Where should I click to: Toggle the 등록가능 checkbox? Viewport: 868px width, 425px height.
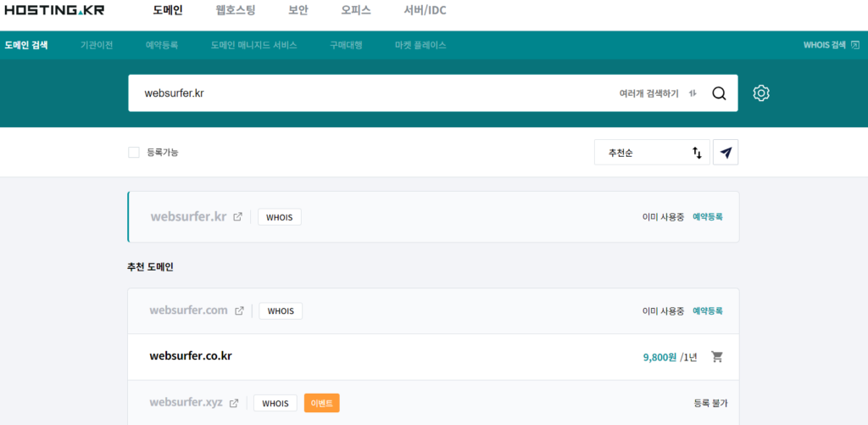click(134, 153)
